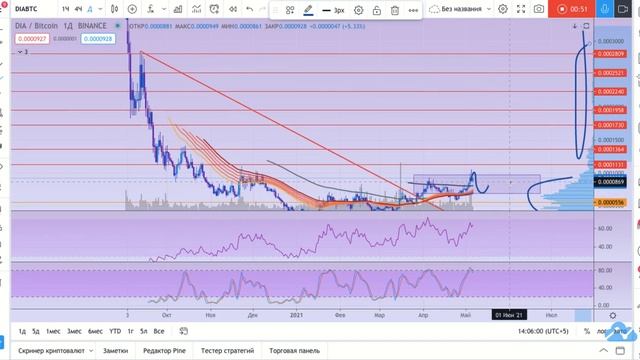Set date range to YTD

pyautogui.click(x=115, y=331)
